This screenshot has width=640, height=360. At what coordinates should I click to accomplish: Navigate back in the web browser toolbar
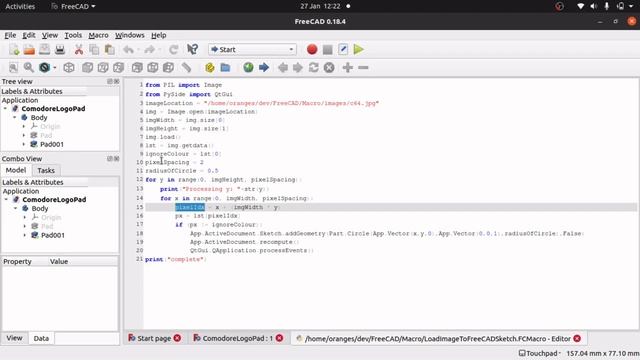[x=282, y=67]
